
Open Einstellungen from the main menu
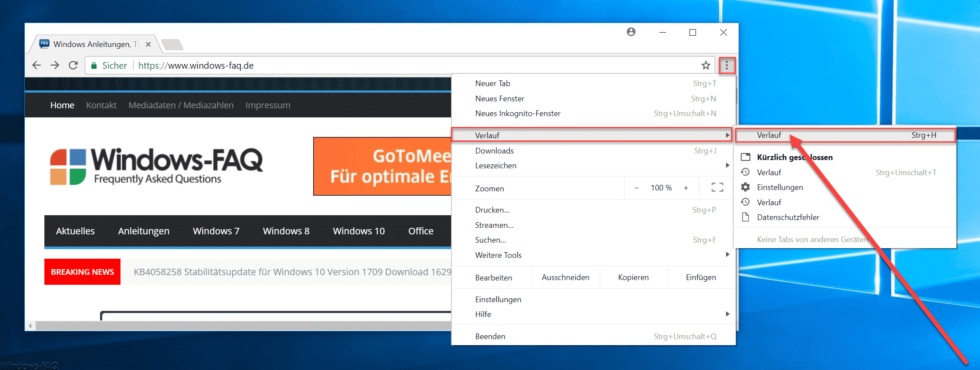593,299
